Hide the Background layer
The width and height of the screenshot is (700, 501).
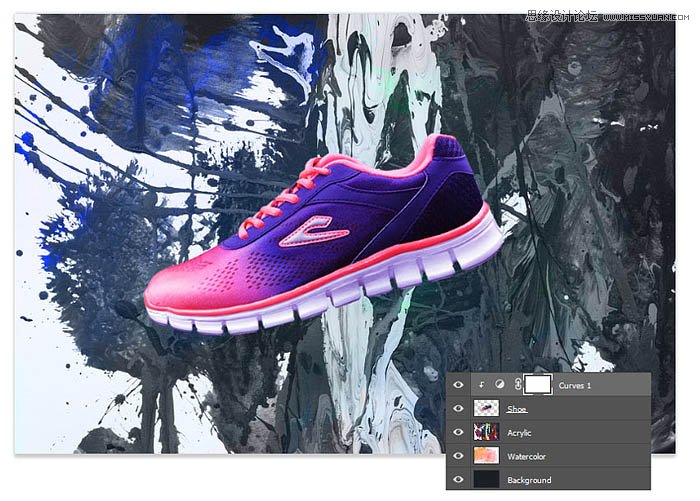pos(459,480)
